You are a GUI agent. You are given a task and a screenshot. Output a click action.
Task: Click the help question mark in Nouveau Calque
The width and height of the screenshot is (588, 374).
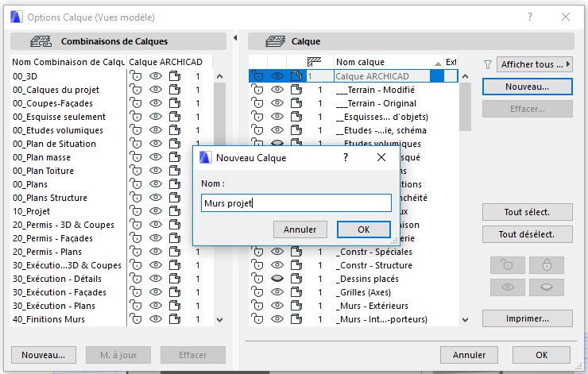pyautogui.click(x=346, y=158)
